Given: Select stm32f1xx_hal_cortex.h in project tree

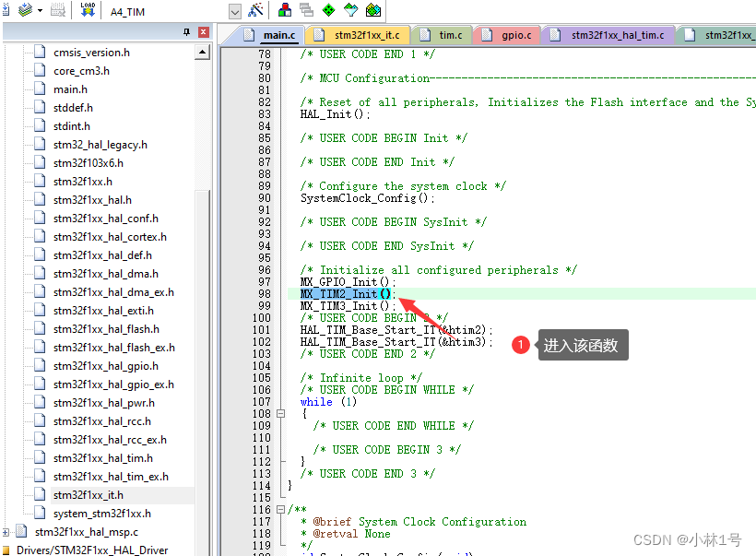Looking at the screenshot, I should (x=110, y=237).
